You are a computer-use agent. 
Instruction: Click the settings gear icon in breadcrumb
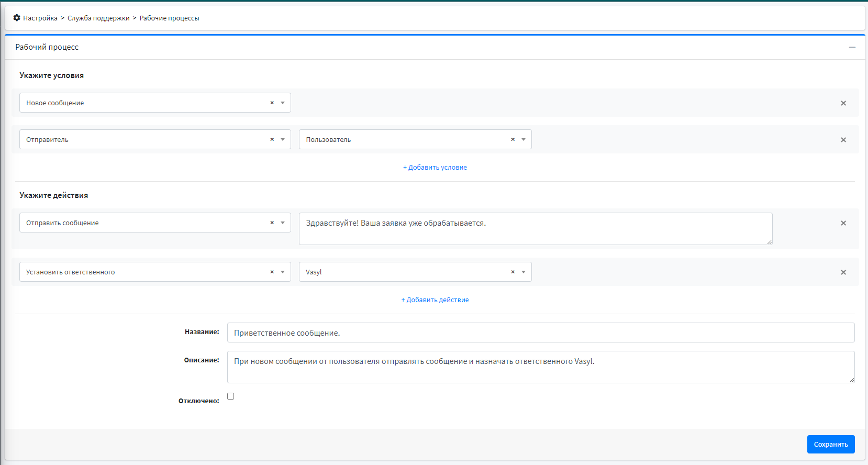pyautogui.click(x=17, y=18)
